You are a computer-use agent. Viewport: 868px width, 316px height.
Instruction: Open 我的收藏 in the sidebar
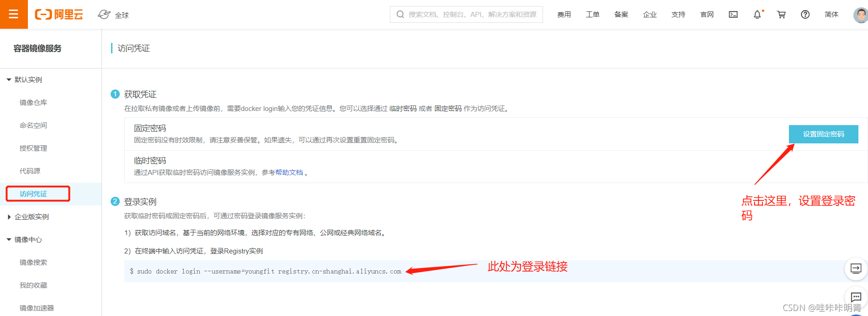click(33, 285)
